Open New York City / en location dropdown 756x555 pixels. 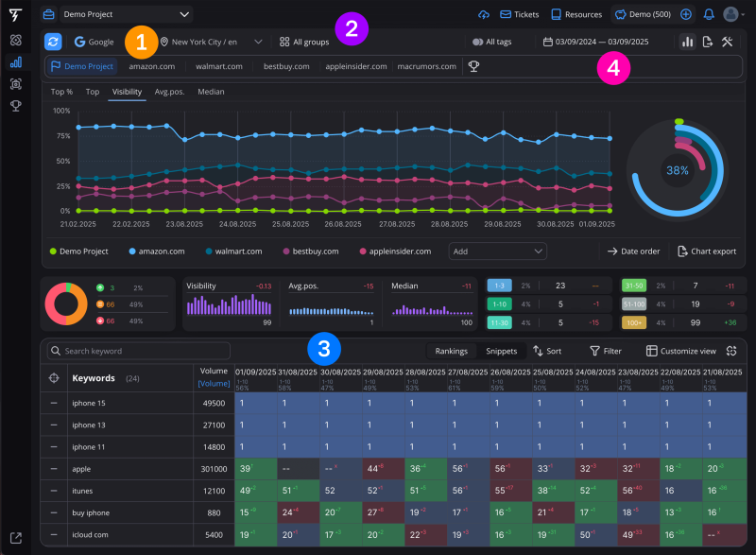[x=213, y=42]
